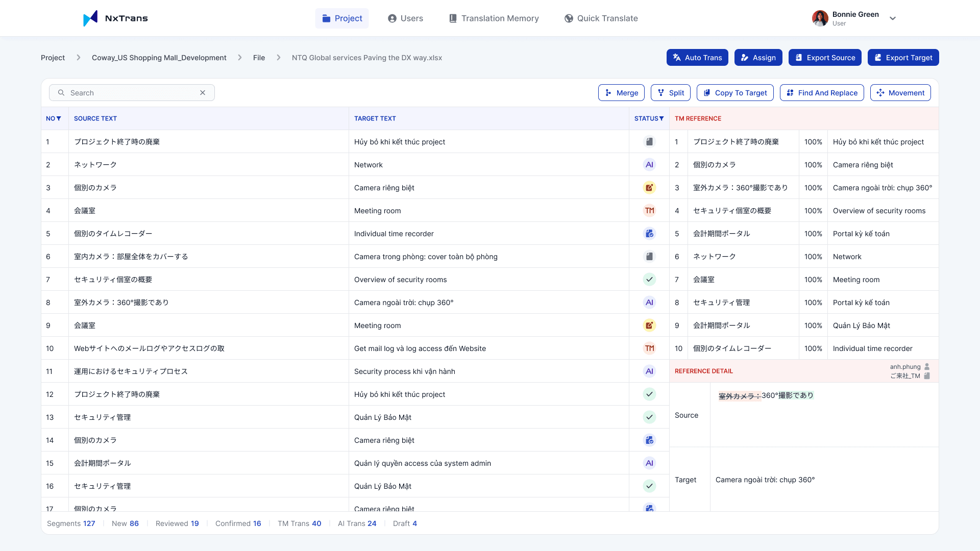
Task: Run Auto Trans on the file
Action: [697, 58]
